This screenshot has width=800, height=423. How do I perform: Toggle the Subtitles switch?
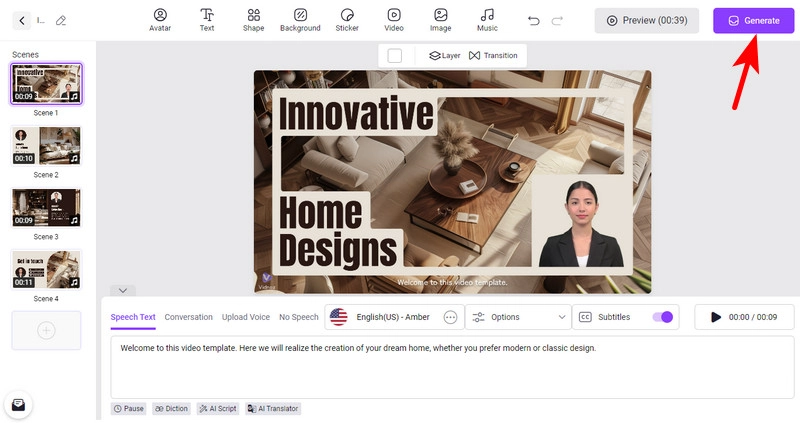point(662,317)
